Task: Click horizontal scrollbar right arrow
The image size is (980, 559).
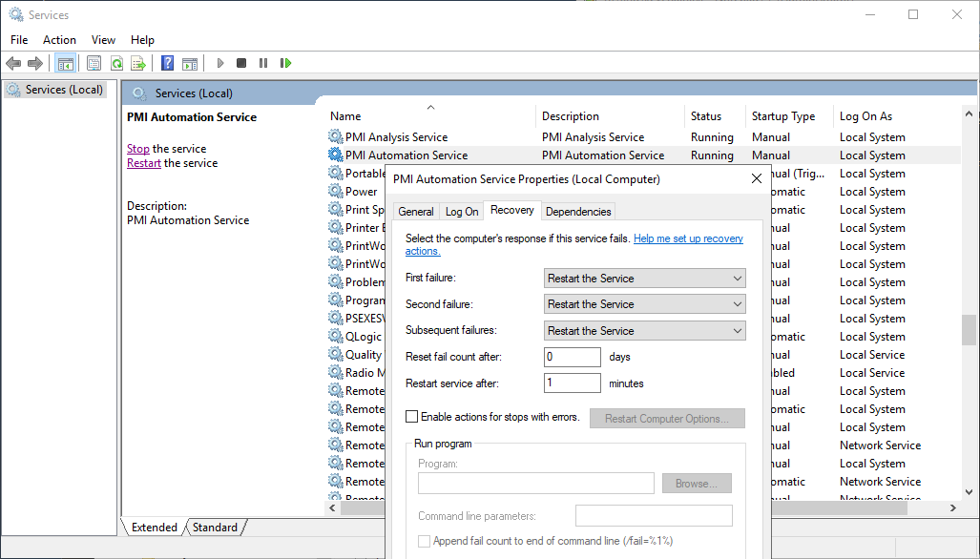Action: (x=952, y=507)
